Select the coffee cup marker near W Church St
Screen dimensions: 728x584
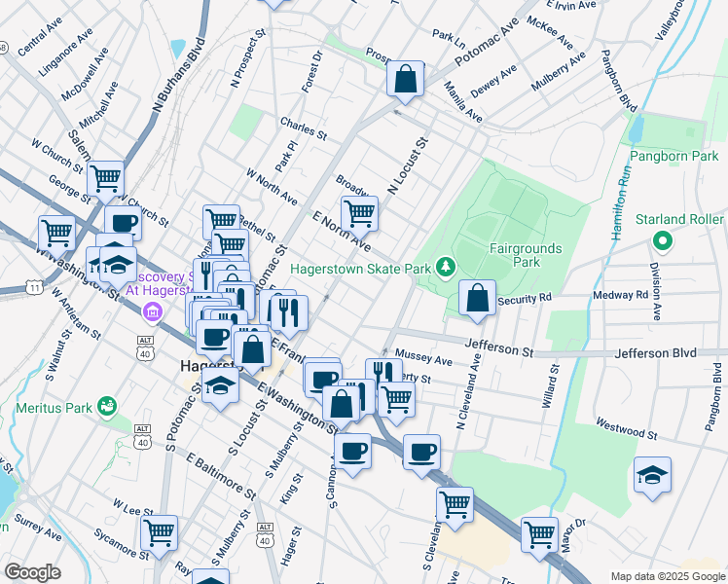(x=123, y=224)
